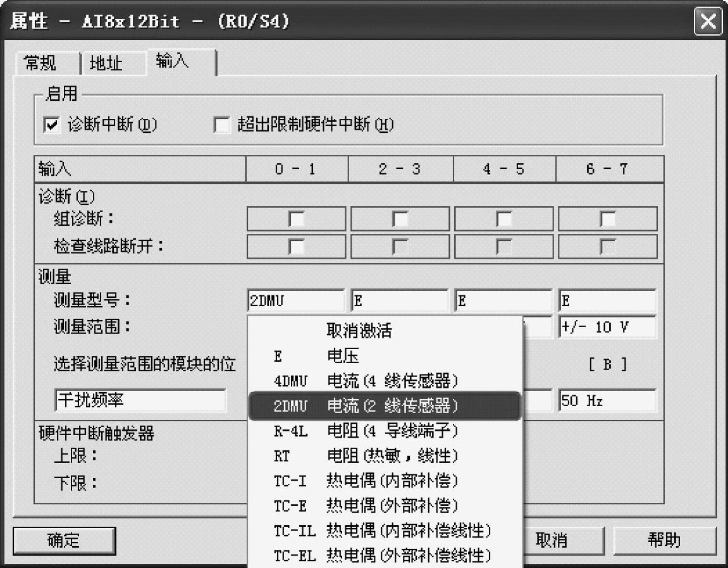Enable 组诊断 for channels 6-7
Image resolution: width=728 pixels, height=568 pixels.
pos(607,219)
